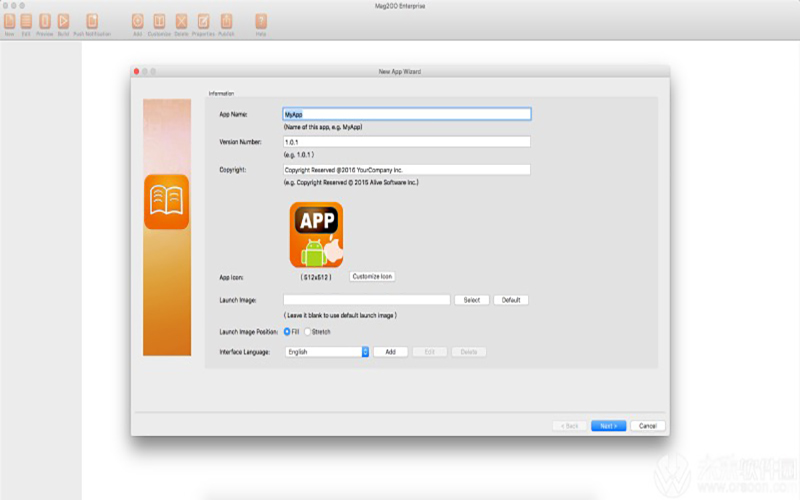Image resolution: width=800 pixels, height=500 pixels.
Task: Click Select next to Launch Image
Action: coord(472,300)
